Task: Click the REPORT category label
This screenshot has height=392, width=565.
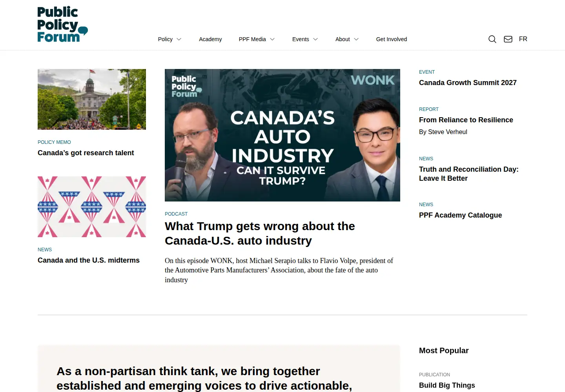Action: (x=429, y=109)
